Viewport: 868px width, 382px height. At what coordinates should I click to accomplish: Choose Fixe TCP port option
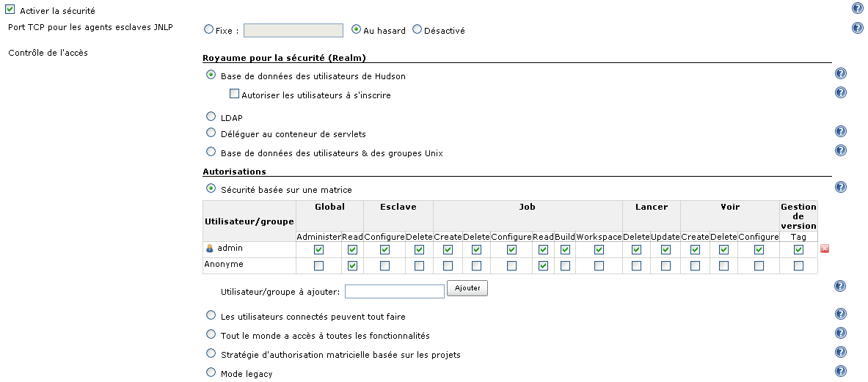coord(209,30)
